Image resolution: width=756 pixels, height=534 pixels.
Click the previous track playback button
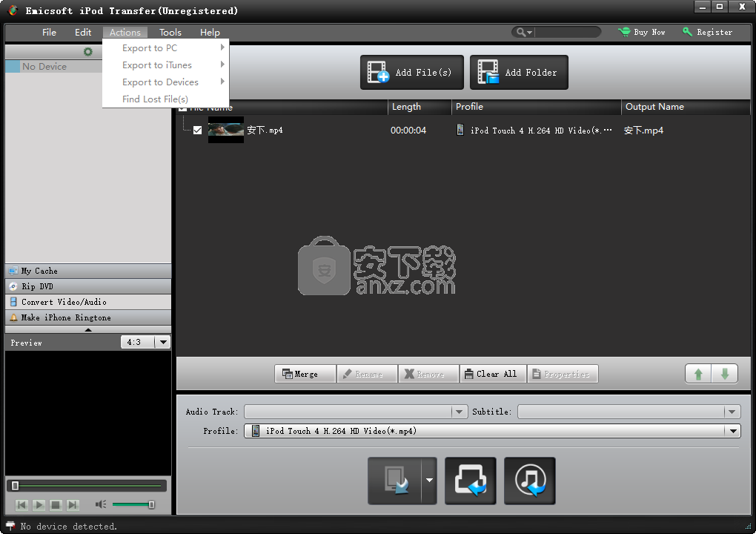point(21,505)
